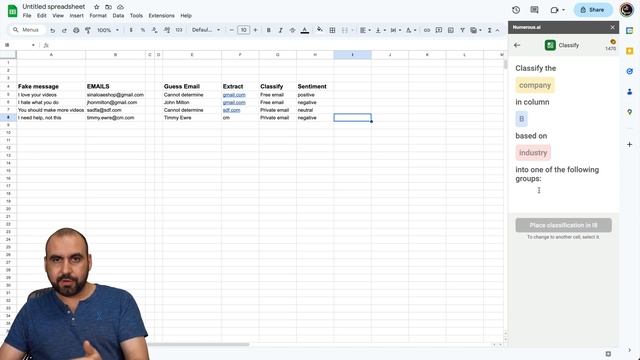Open the View menu

click(x=58, y=16)
